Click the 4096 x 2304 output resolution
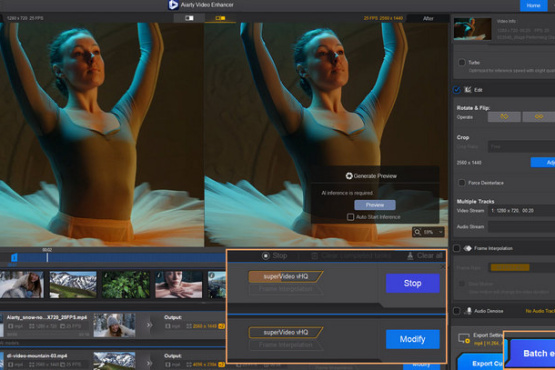The width and height of the screenshot is (555, 370). point(205,364)
